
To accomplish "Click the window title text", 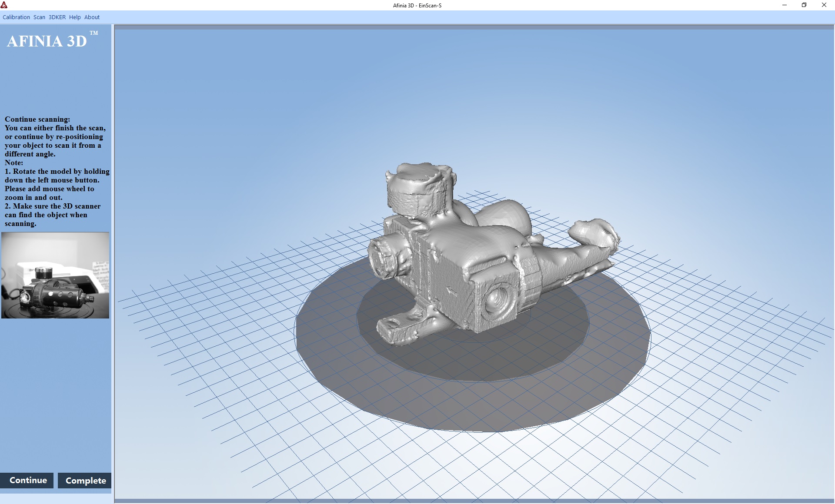I will [x=417, y=5].
